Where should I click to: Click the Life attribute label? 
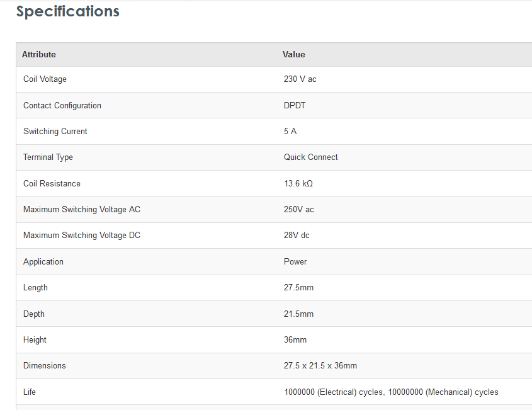click(x=29, y=392)
